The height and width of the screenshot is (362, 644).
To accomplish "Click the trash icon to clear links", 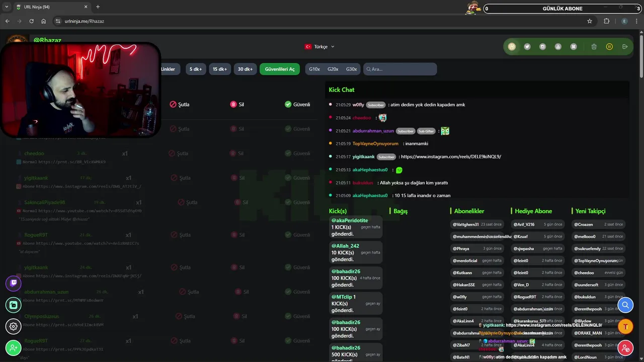I will pos(594,47).
